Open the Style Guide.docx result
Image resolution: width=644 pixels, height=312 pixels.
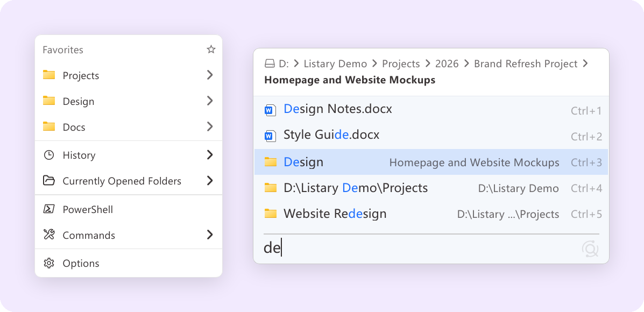431,136
